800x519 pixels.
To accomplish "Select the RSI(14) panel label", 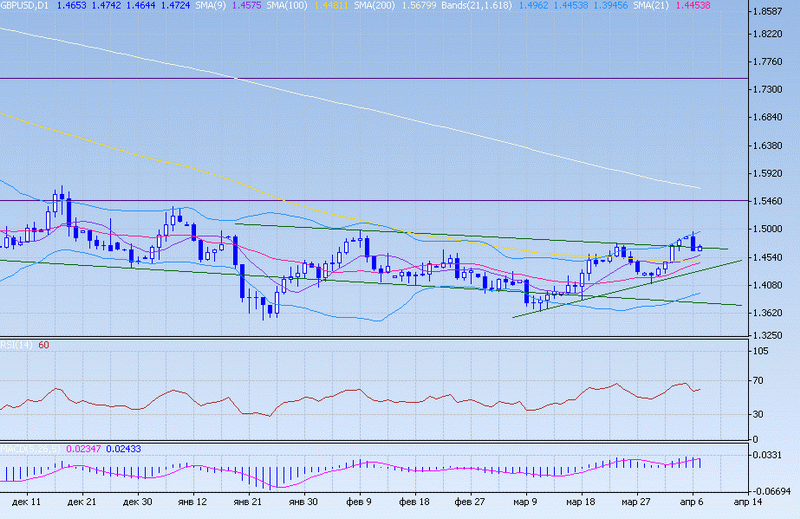I will click(18, 345).
